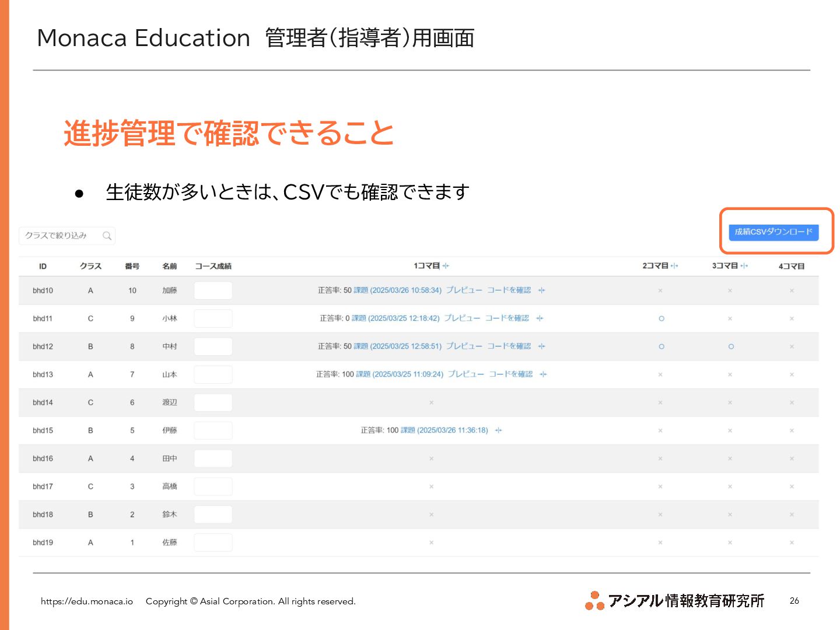Open プレビュー link in bhd11 row

pos(462,318)
